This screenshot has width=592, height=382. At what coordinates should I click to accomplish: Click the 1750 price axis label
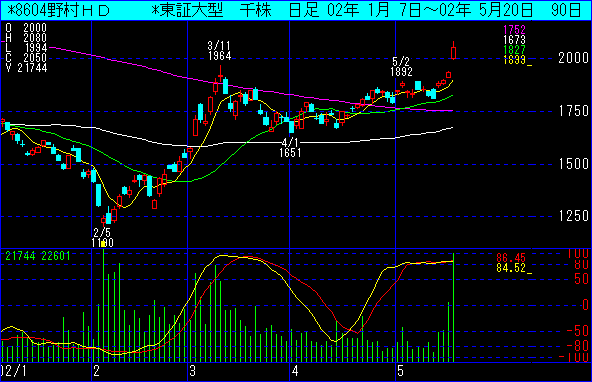(574, 111)
